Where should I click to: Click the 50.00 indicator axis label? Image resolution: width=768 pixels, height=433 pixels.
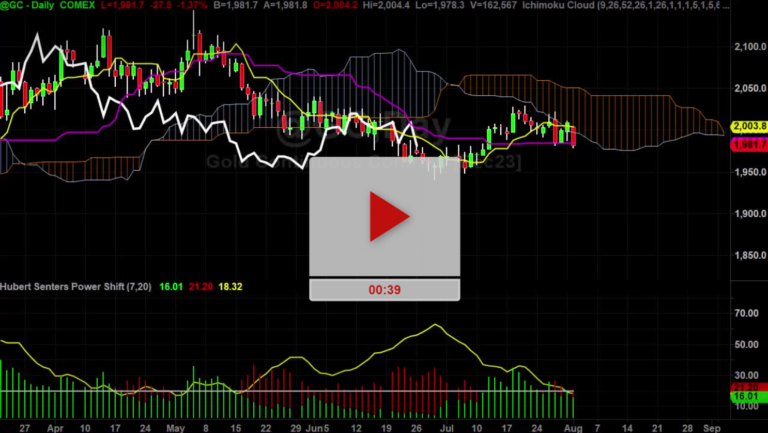(x=745, y=345)
